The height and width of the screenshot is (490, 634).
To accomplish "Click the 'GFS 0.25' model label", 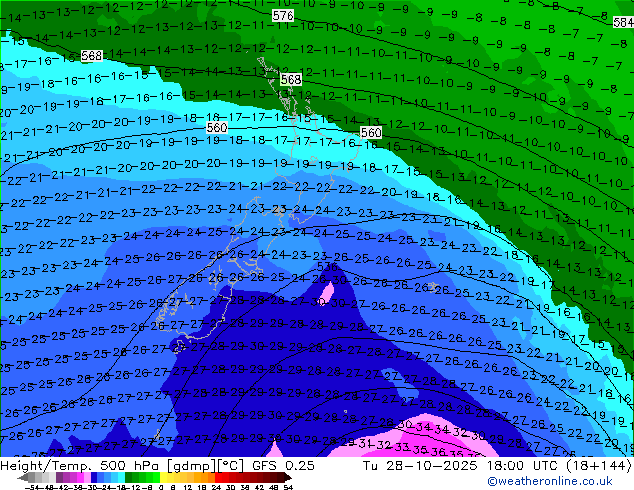I will click(283, 466).
